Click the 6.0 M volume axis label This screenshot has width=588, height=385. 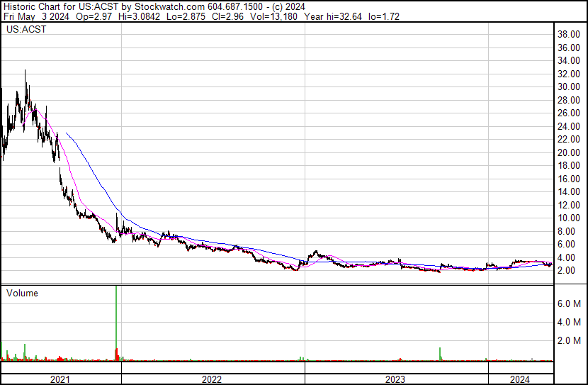click(x=570, y=303)
